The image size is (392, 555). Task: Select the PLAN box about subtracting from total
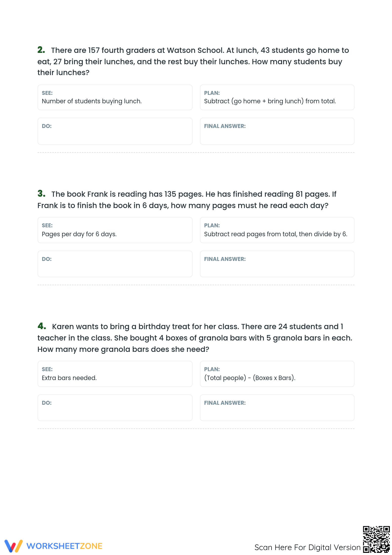(277, 97)
